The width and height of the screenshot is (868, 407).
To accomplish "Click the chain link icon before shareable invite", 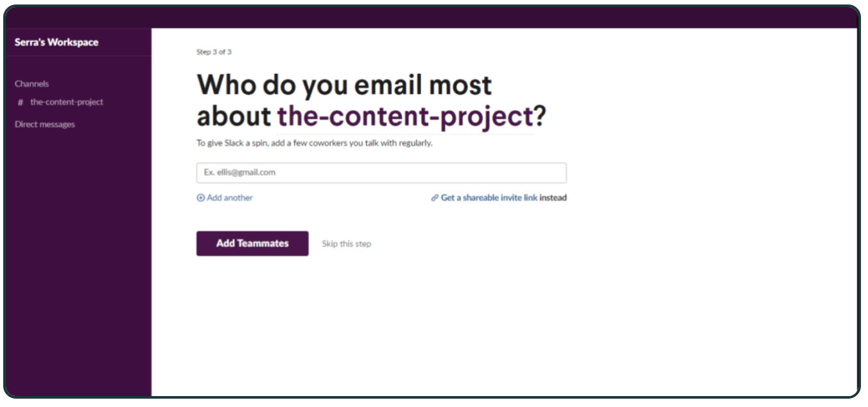I will (x=435, y=198).
